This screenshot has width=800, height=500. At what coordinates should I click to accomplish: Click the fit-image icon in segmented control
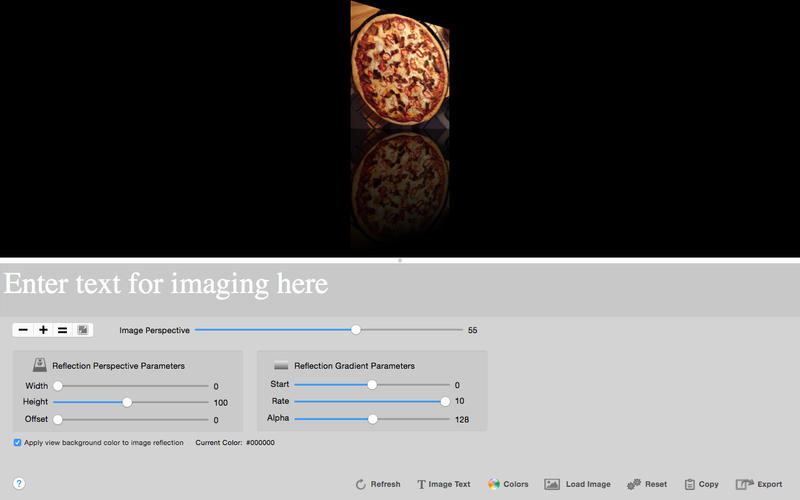pos(83,330)
